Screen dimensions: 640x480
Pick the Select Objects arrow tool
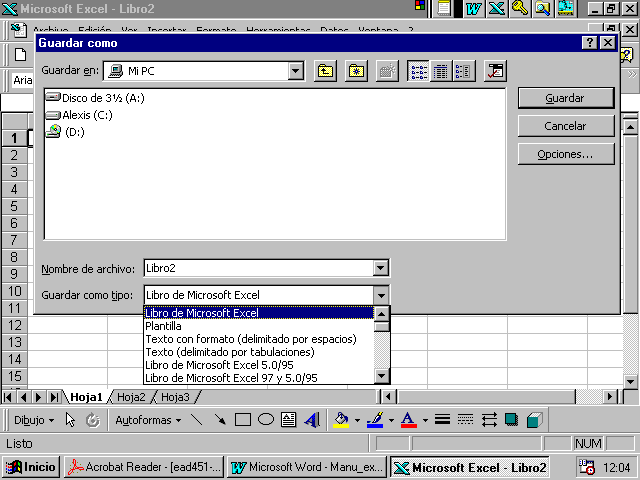(70, 420)
